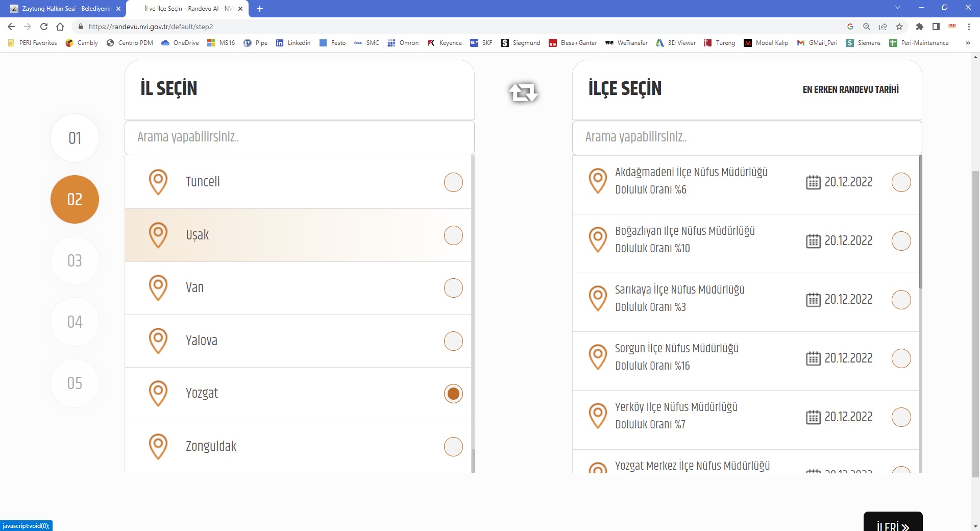
Task: Select the Van radio button
Action: coord(453,288)
